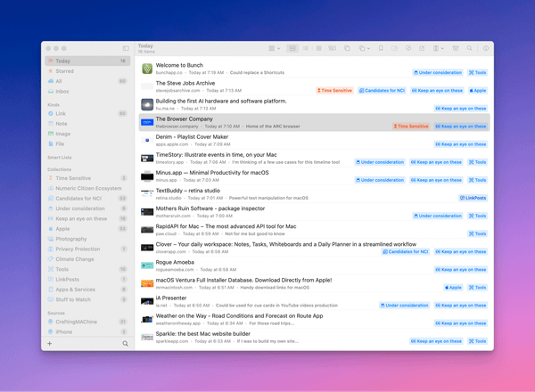
Task: Select the iPhone source
Action: (87, 332)
